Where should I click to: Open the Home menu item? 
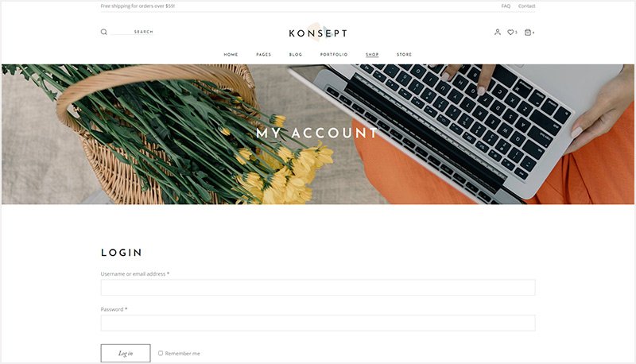point(231,54)
